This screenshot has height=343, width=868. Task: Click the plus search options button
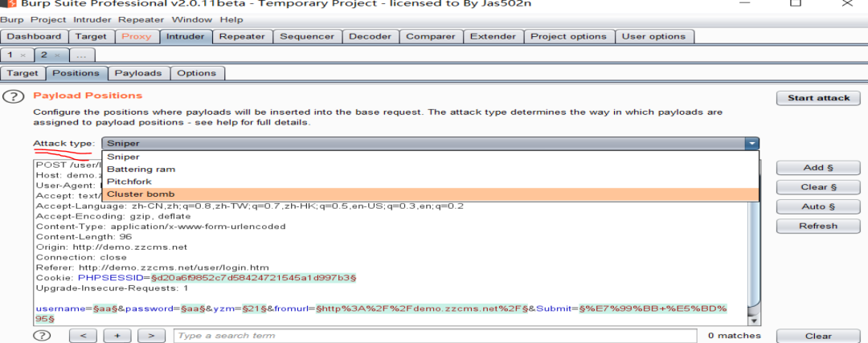pyautogui.click(x=117, y=335)
